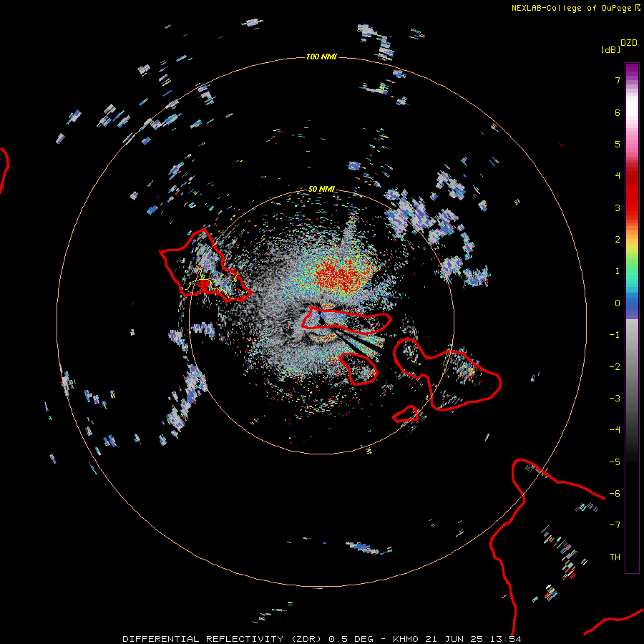Screen dimensions: 644x644
Task: Click the legend value -1 label
Action: (x=615, y=335)
